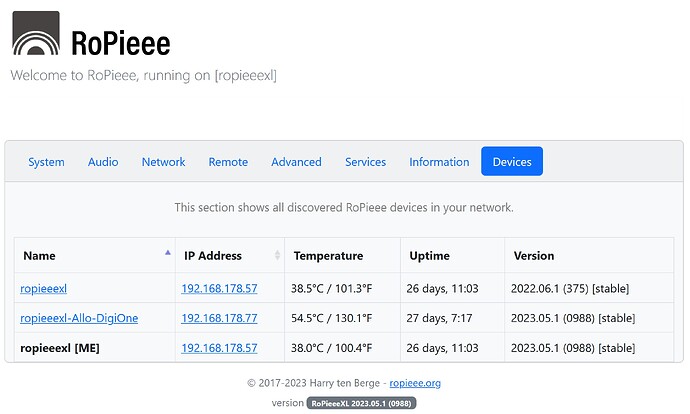Select the uptime 27 days, 7:17 cell
690x414 pixels.
[x=452, y=318]
